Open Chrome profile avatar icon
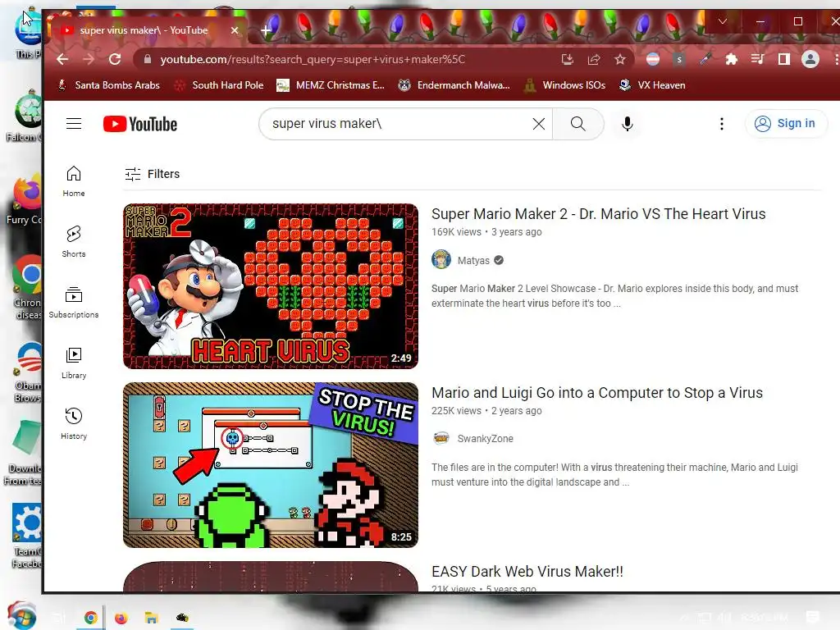The image size is (840, 630). (x=810, y=59)
